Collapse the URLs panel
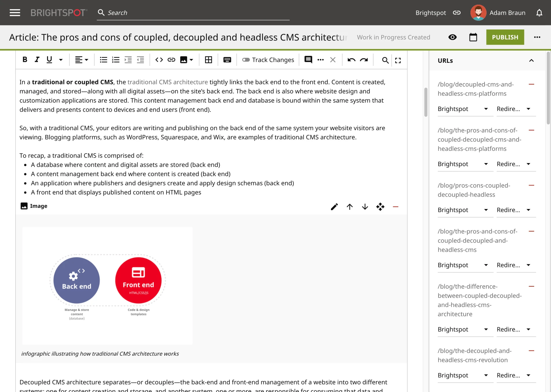 (x=532, y=60)
